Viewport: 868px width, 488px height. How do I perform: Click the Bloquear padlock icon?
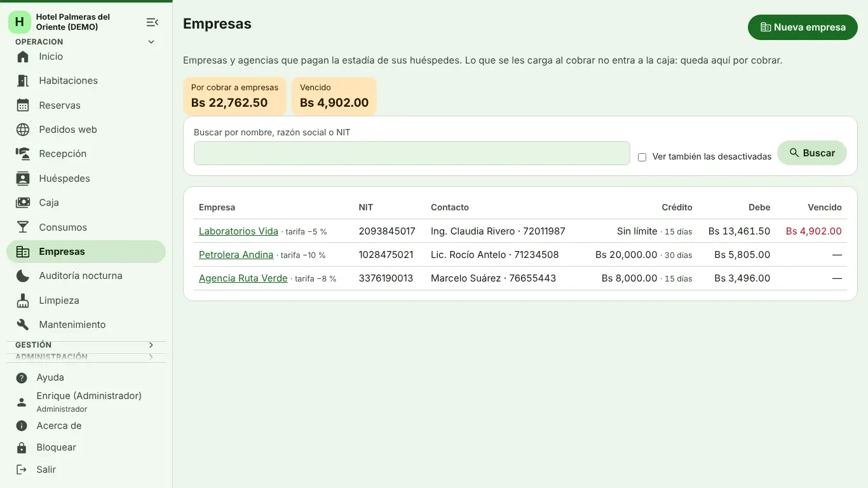tap(22, 447)
